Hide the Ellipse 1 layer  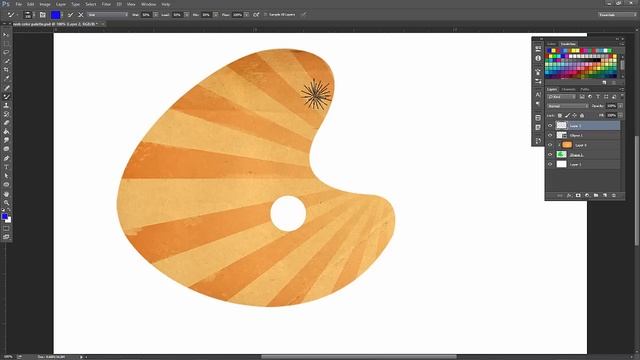point(550,135)
